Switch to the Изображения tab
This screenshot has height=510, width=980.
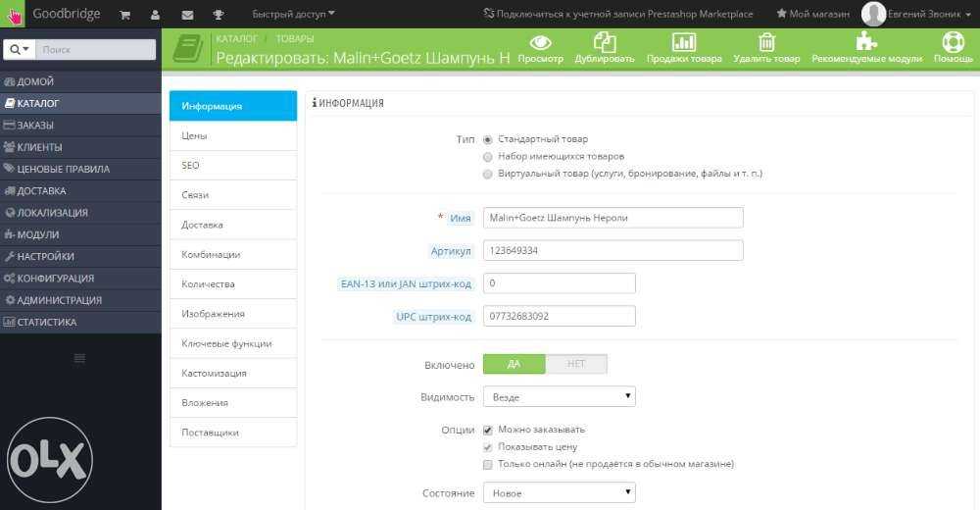coord(233,314)
